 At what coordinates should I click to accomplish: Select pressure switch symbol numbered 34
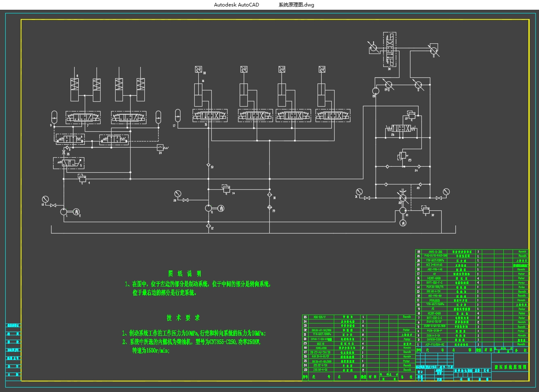pos(160,148)
